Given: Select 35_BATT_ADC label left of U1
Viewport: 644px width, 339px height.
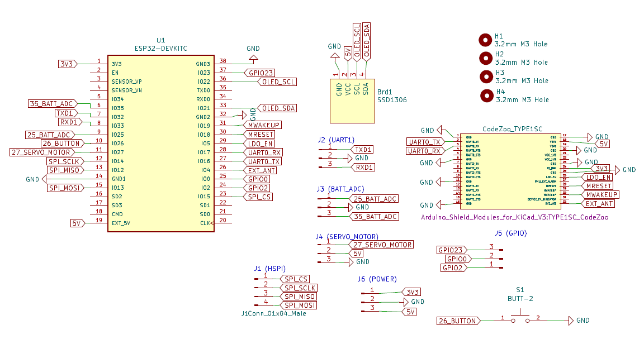Looking at the screenshot, I should coord(53,104).
